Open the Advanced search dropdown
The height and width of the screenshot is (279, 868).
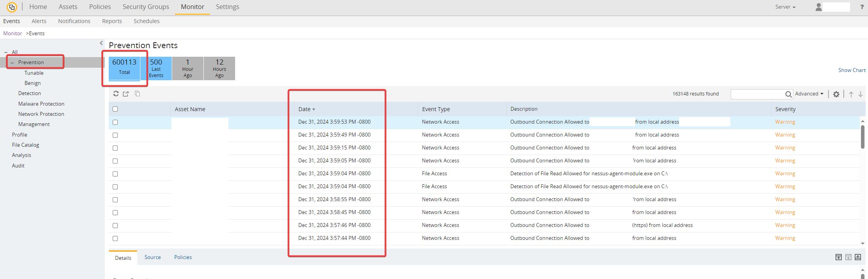[809, 94]
